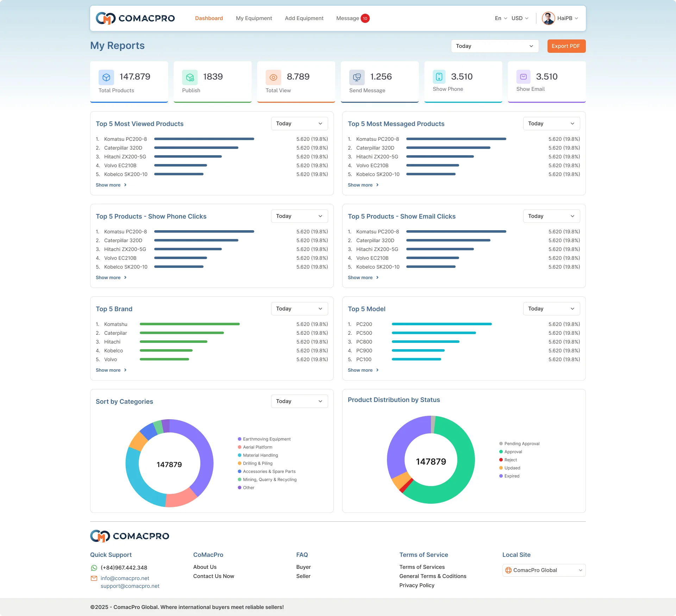The width and height of the screenshot is (676, 616).
Task: Click Earthmoving Equipment legend color dot
Action: coord(239,439)
